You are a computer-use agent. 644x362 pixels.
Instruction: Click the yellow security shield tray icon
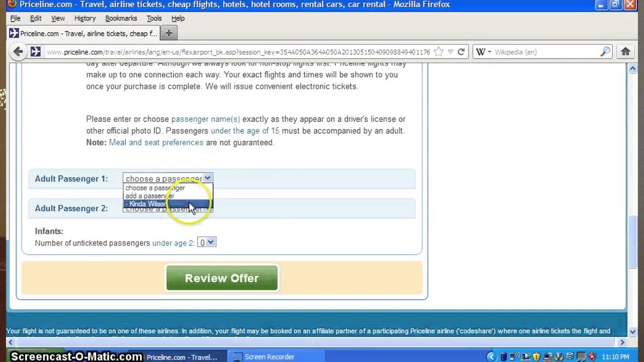[x=536, y=357]
